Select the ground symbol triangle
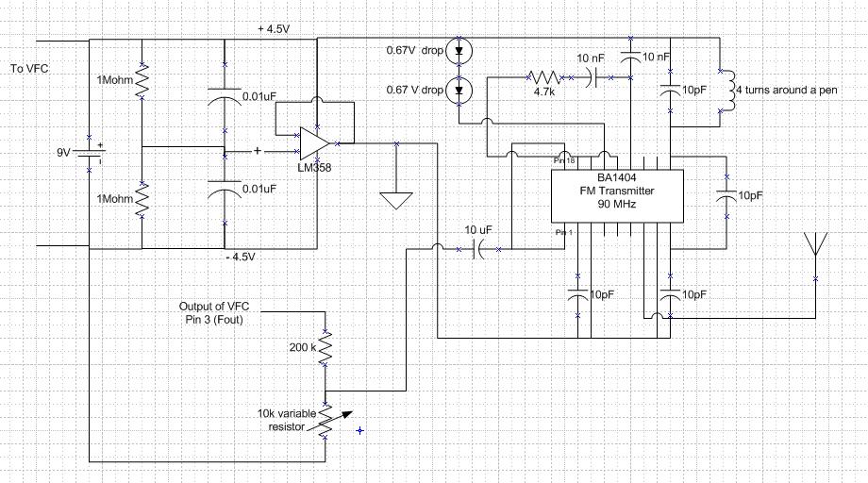This screenshot has width=868, height=483. tap(396, 201)
